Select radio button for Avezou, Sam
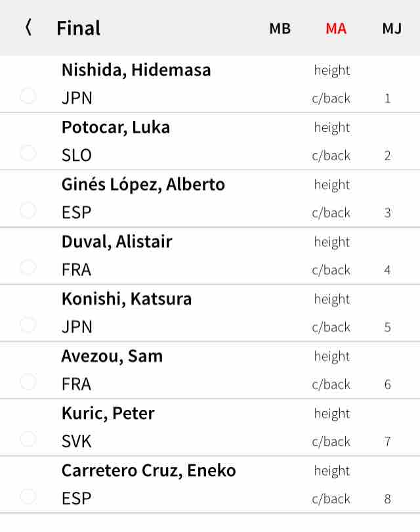Viewport: 420px width, 532px height. (28, 382)
